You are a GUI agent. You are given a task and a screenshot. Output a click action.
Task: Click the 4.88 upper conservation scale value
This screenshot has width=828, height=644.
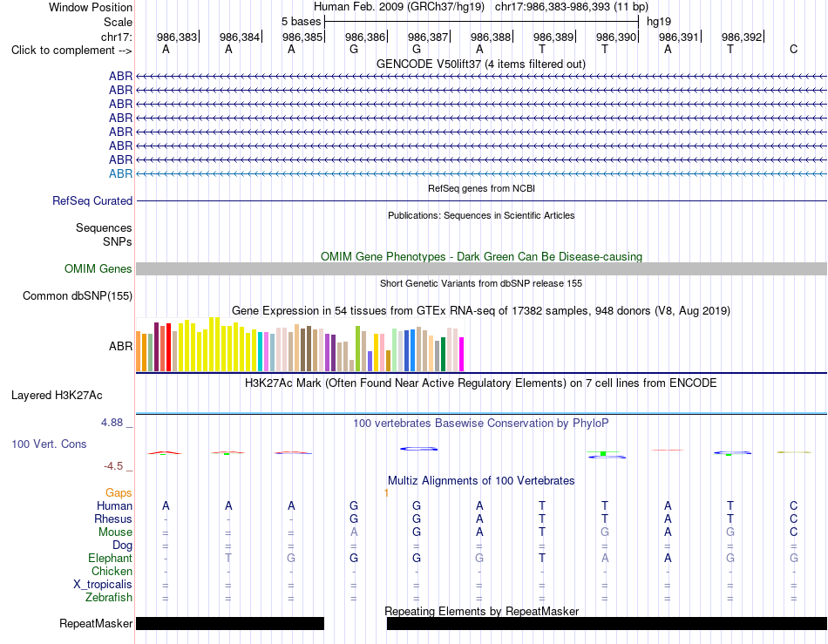112,423
